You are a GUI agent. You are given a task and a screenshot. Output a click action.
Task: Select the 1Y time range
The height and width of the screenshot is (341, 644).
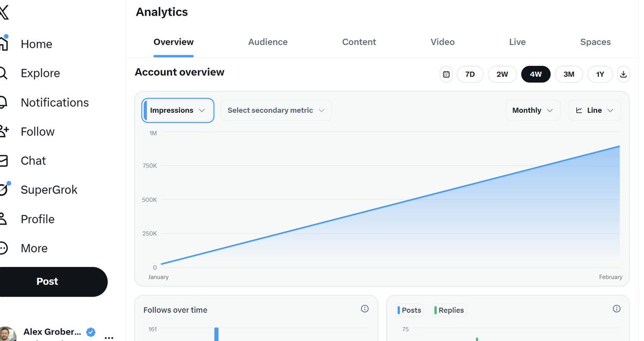600,74
